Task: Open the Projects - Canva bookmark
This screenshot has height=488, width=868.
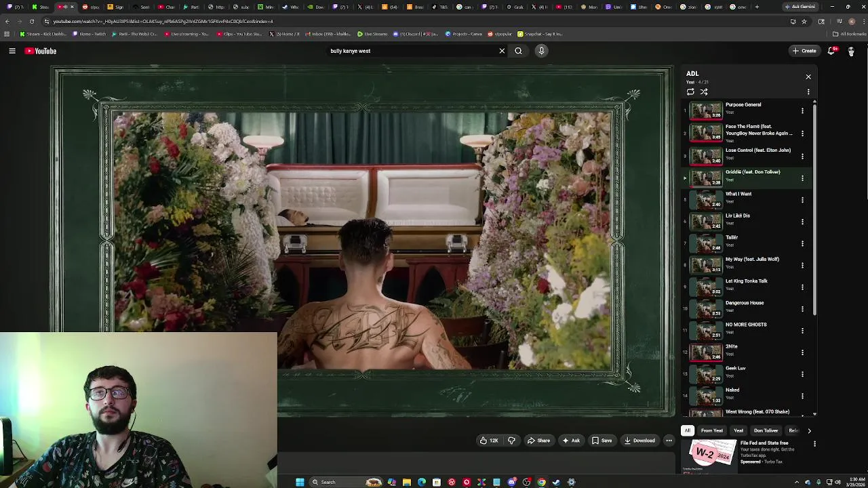Action: [463, 34]
